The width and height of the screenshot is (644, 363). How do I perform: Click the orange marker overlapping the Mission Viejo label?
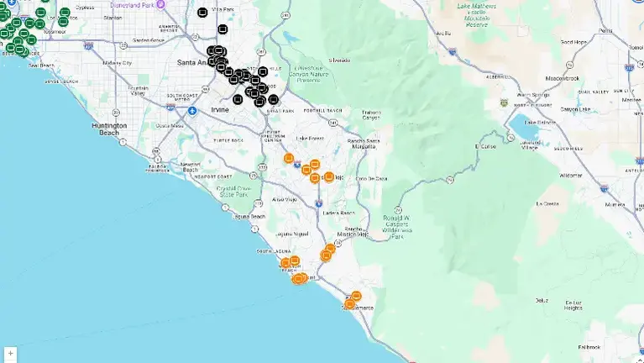328,176
